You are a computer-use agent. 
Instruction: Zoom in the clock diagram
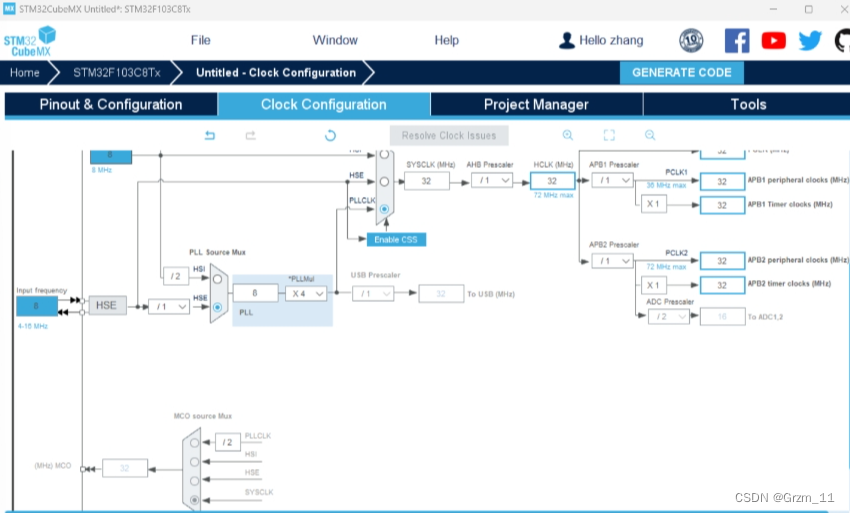click(568, 135)
